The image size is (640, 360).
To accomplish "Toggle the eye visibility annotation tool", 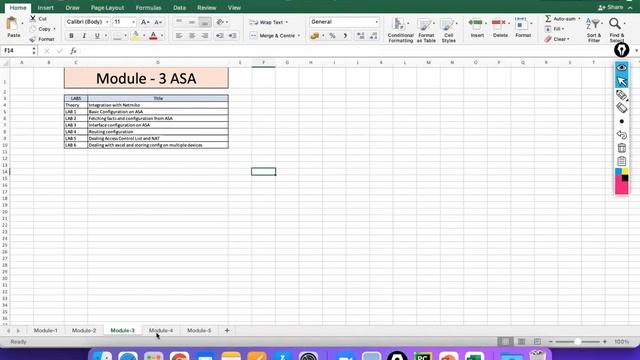I will (x=622, y=68).
